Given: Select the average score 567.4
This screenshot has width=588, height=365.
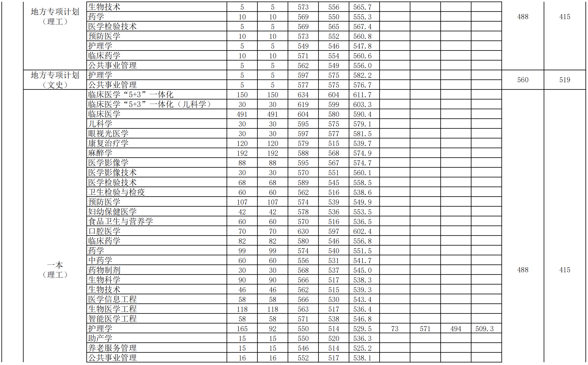Looking at the screenshot, I should pyautogui.click(x=362, y=27).
